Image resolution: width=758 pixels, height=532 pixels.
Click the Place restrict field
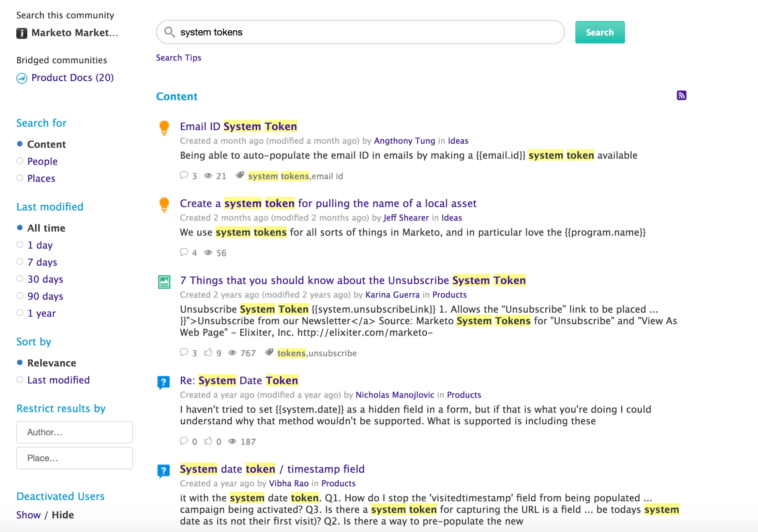click(74, 458)
